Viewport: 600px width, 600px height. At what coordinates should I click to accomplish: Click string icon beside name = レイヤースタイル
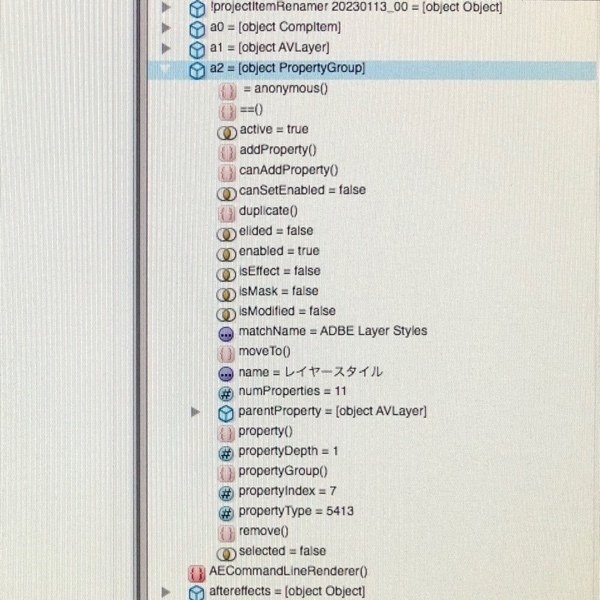pos(226,374)
